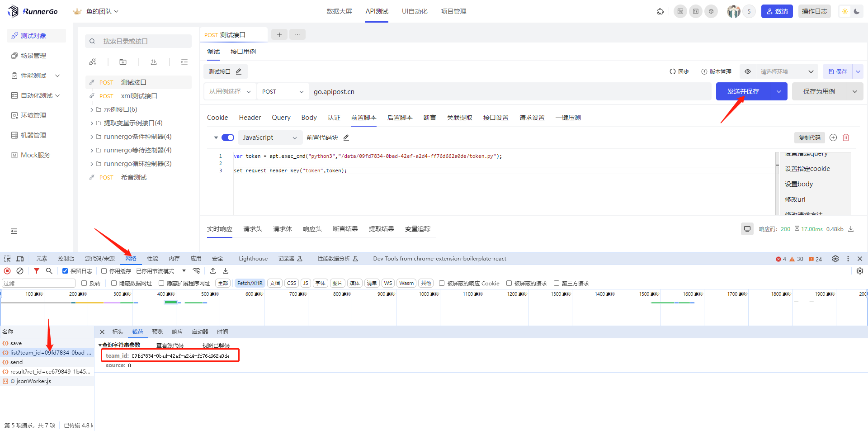Switch to dark mode moon icon
The height and width of the screenshot is (431, 868).
(x=857, y=11)
